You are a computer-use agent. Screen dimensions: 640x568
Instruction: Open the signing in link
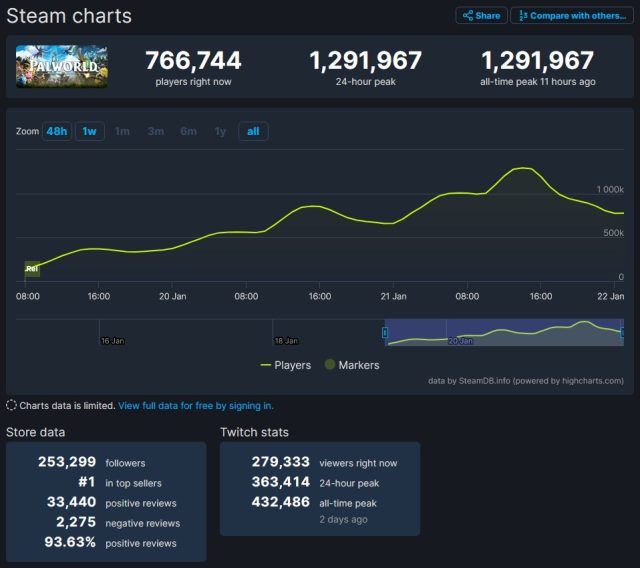[196, 406]
